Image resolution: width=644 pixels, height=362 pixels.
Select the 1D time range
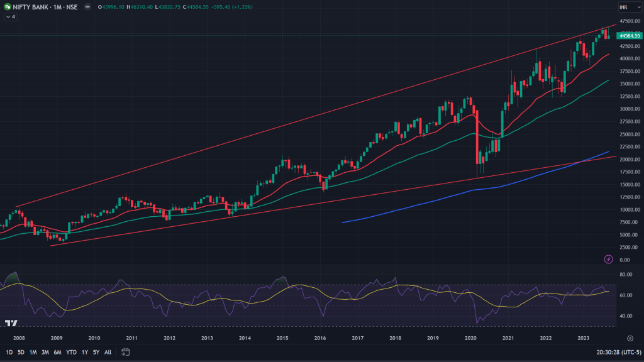9,352
